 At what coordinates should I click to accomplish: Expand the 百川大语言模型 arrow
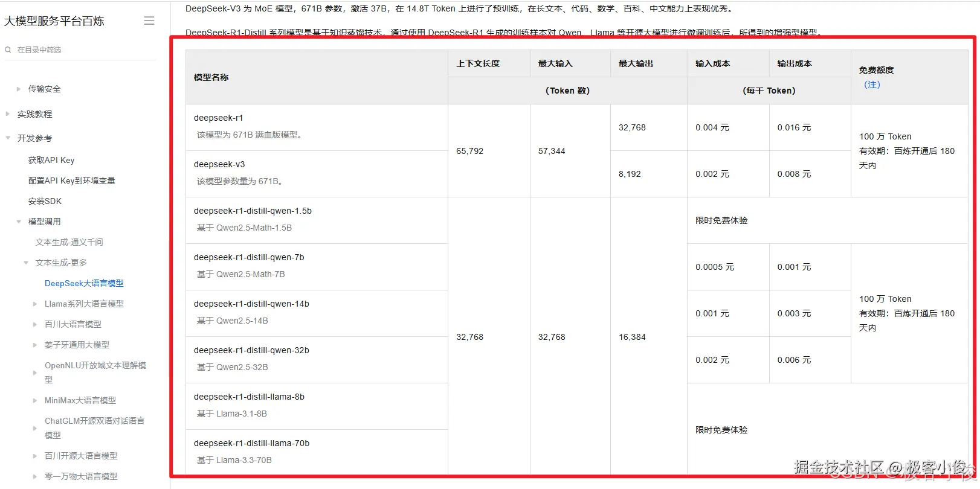tap(34, 324)
